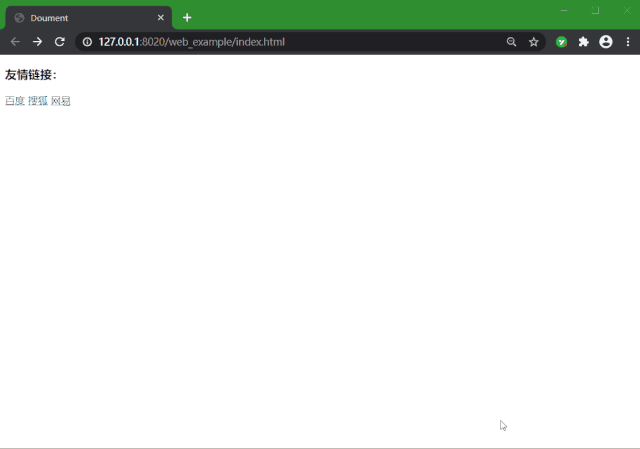Close the Doument tab
The height and width of the screenshot is (449, 640).
pyautogui.click(x=161, y=18)
